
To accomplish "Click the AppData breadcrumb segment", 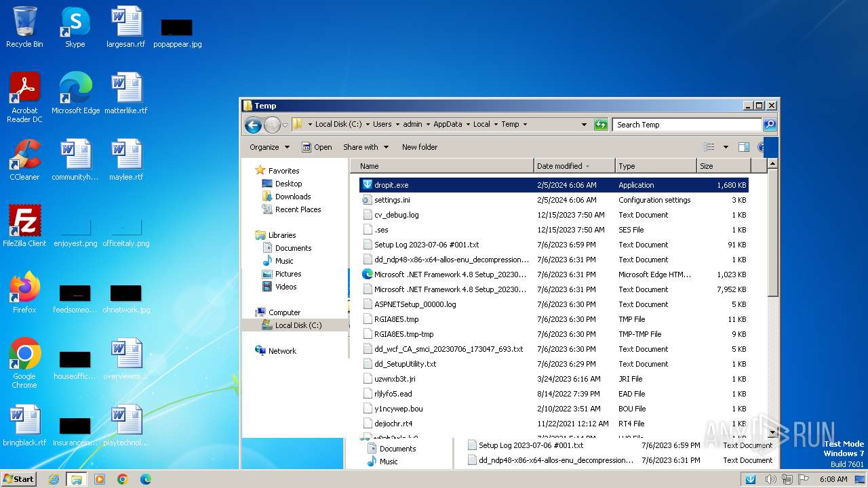I will (x=448, y=125).
